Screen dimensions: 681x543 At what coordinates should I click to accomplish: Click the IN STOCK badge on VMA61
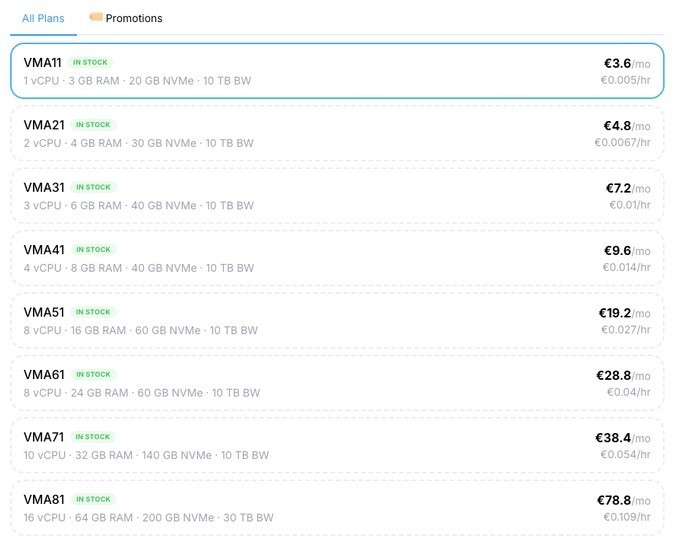(x=93, y=374)
